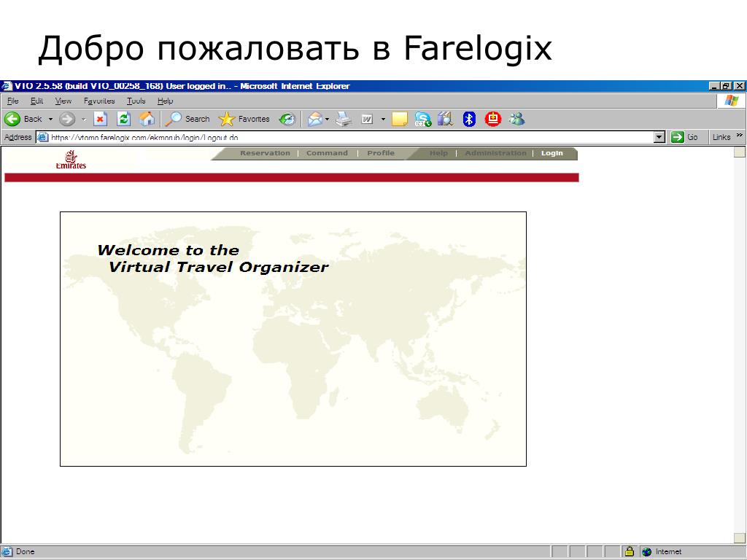
Task: Click the Back navigation arrow icon
Action: coord(12,119)
